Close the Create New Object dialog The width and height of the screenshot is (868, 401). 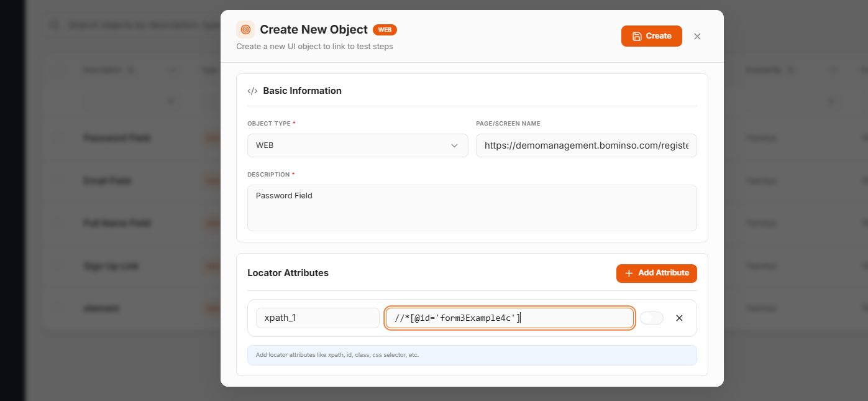(x=697, y=36)
